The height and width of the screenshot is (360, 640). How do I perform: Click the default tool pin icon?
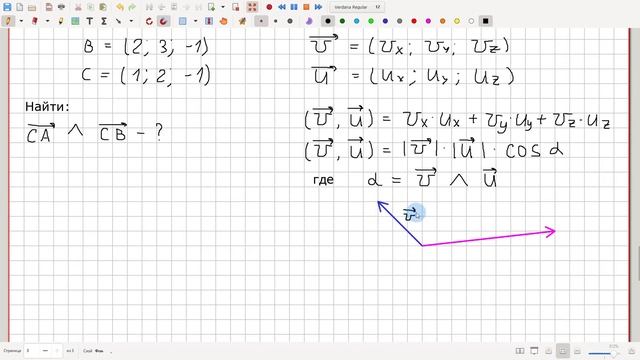click(x=242, y=21)
